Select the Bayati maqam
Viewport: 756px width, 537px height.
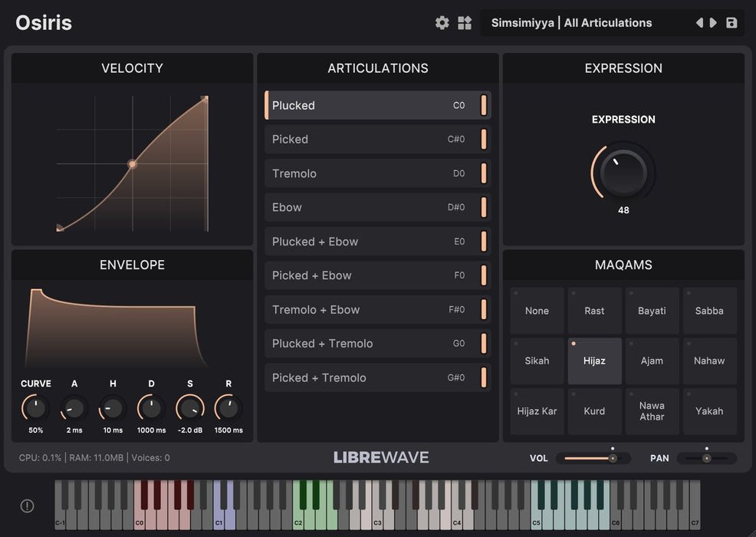click(x=652, y=311)
